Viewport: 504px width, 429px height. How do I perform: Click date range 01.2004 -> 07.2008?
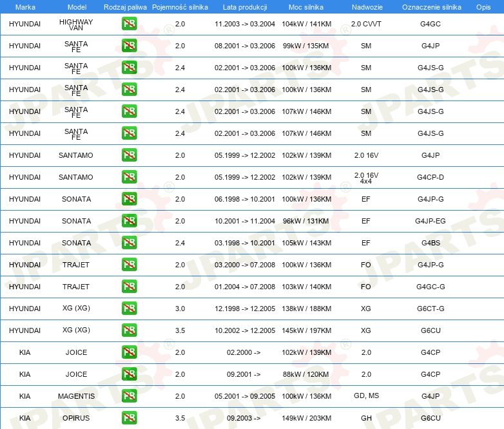[x=245, y=287]
